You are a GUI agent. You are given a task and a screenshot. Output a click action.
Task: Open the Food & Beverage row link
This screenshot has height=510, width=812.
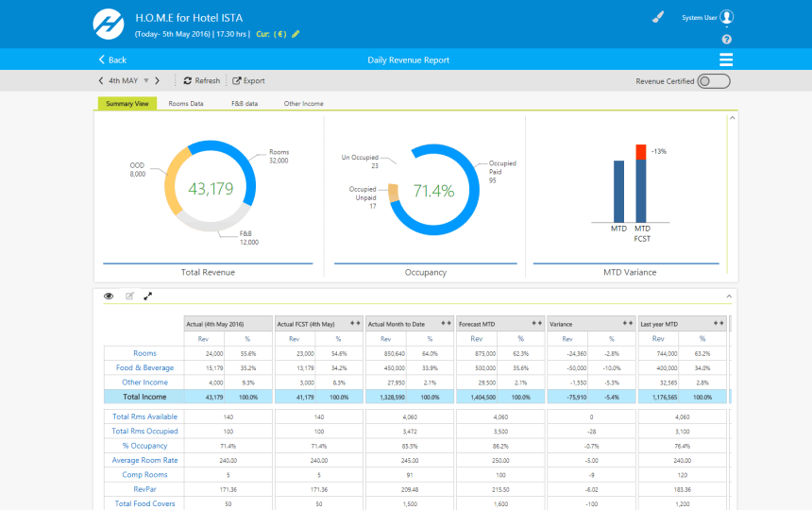[x=144, y=367]
